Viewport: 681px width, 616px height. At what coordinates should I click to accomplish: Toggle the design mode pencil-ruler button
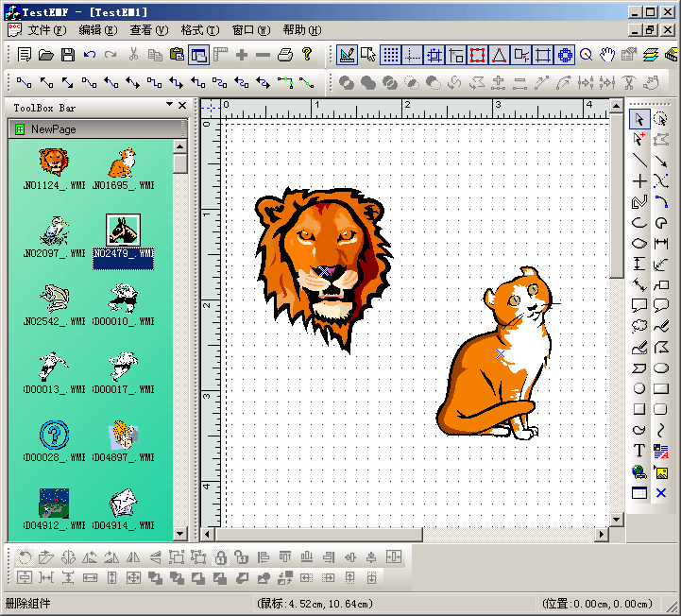click(347, 55)
